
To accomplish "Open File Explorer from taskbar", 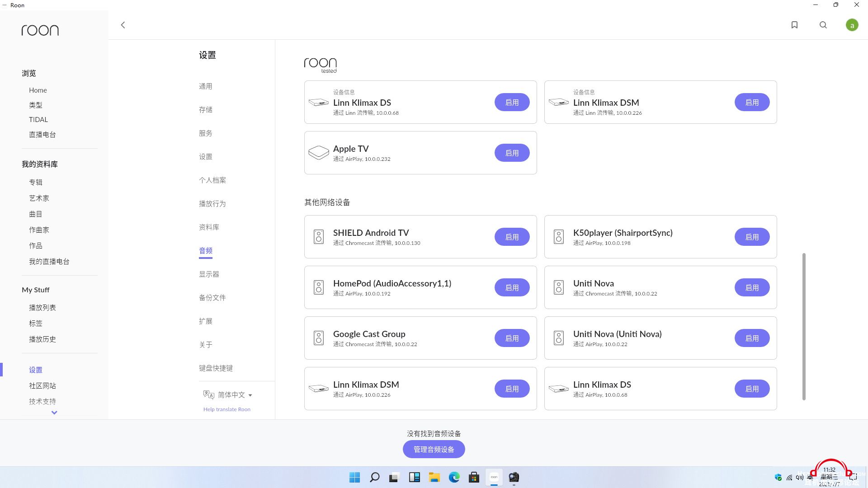I will pyautogui.click(x=434, y=477).
